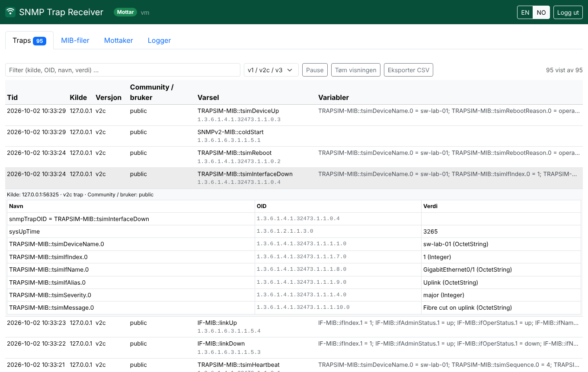Expand the tsimReboot trap row
This screenshot has height=372, width=588.
[x=294, y=157]
